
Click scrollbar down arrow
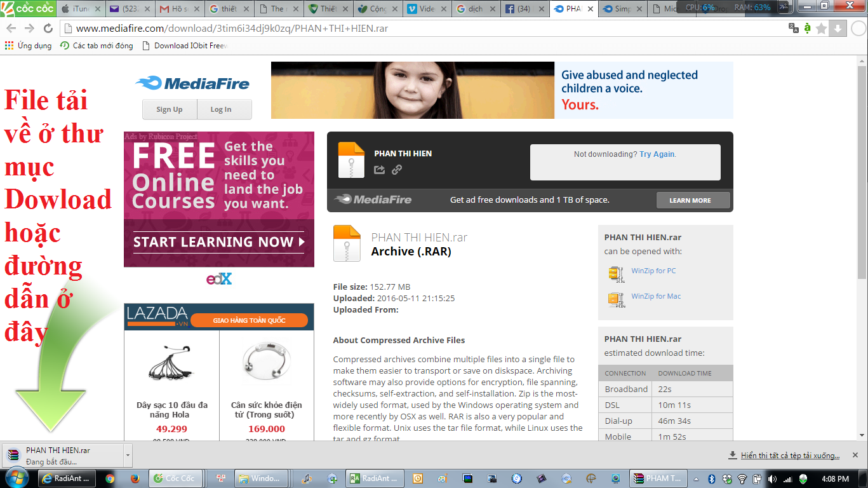click(x=862, y=435)
